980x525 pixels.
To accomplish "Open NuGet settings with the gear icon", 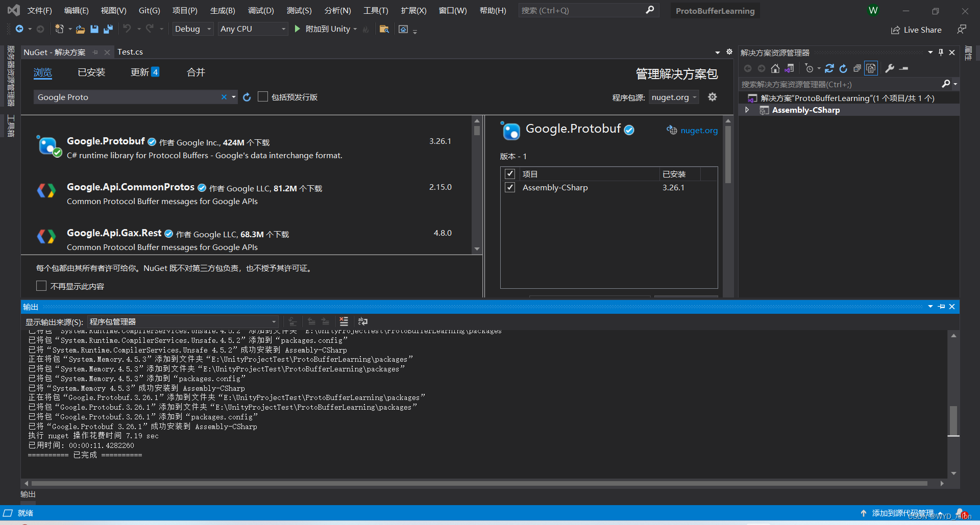I will click(713, 97).
